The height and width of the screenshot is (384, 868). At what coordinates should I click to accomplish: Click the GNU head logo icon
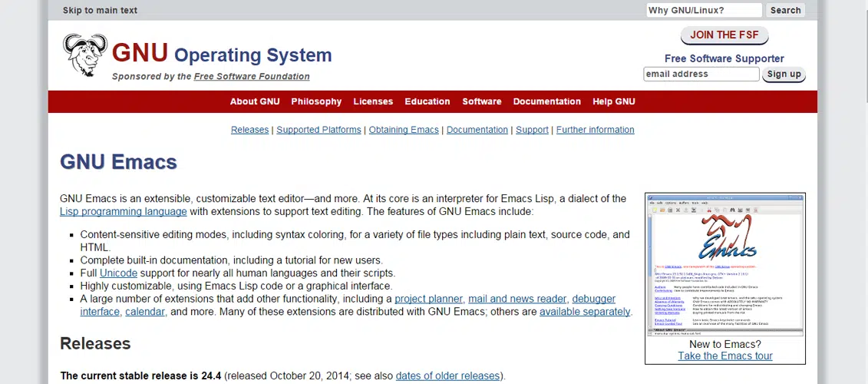click(84, 55)
